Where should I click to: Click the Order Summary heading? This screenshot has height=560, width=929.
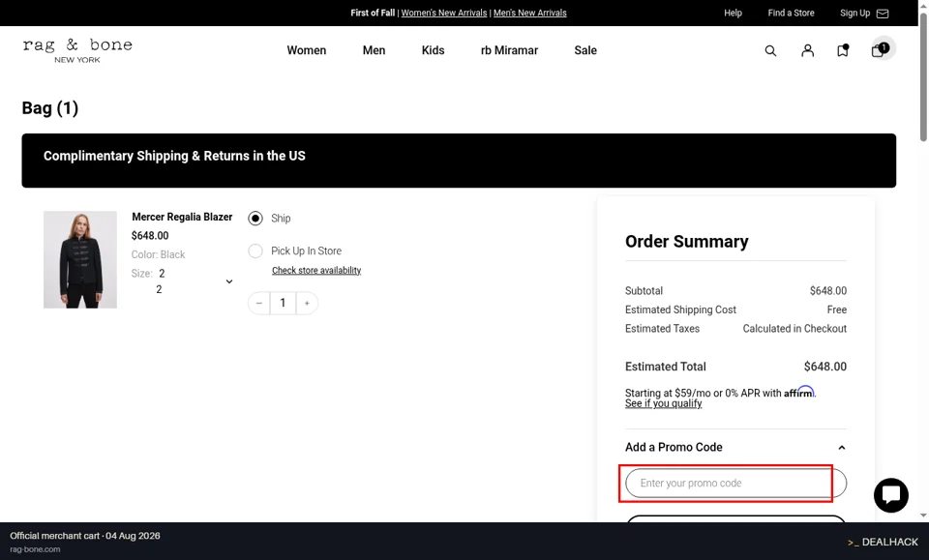[687, 242]
